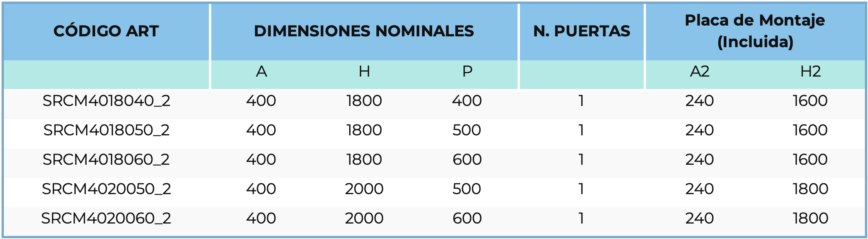Click the DIMENSIONES NOMINALES header

[364, 31]
